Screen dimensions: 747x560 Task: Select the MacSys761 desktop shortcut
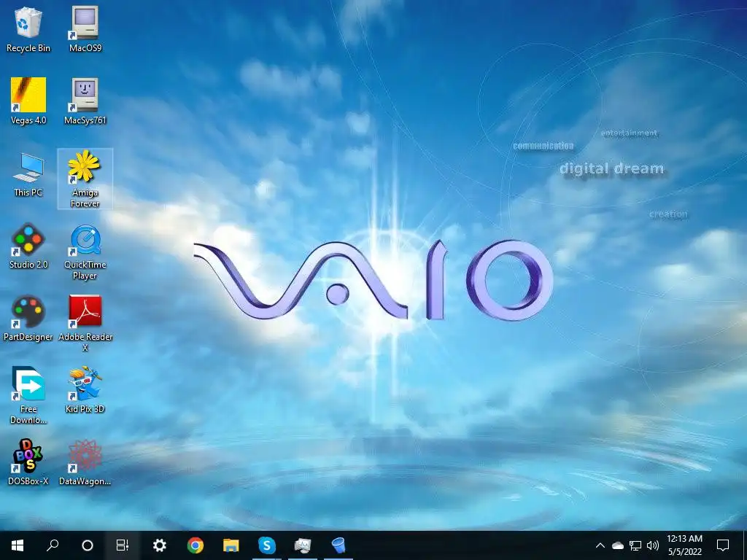pos(85,101)
